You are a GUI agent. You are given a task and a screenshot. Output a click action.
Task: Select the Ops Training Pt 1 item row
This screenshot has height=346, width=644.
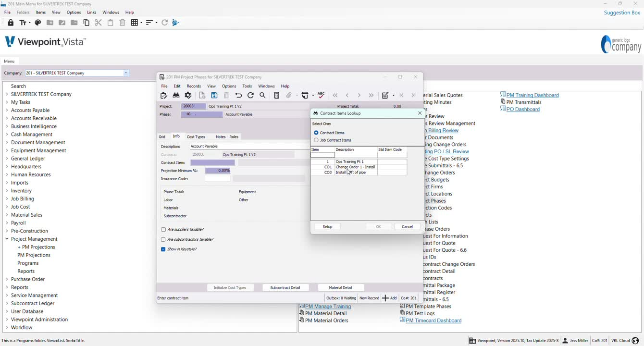pos(359,162)
